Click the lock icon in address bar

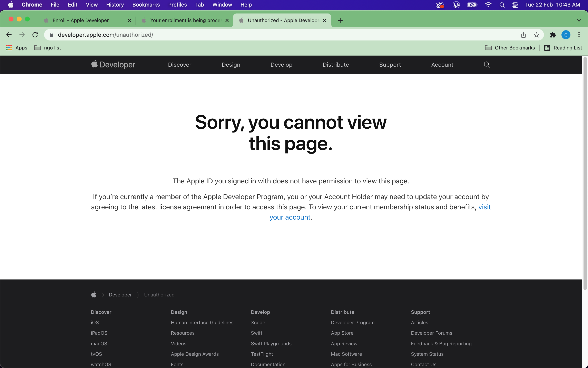click(51, 35)
